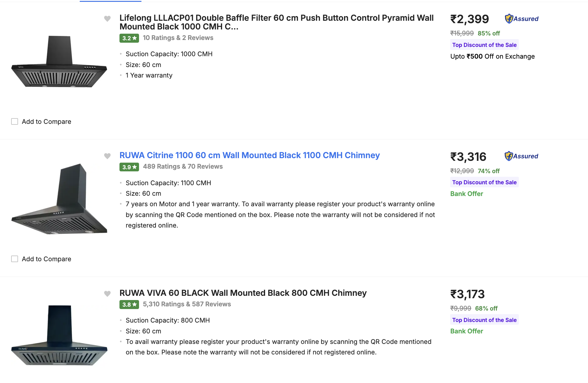The width and height of the screenshot is (588, 383).
Task: Check Add to Compare for Lifelong chimney
Action: tap(14, 121)
